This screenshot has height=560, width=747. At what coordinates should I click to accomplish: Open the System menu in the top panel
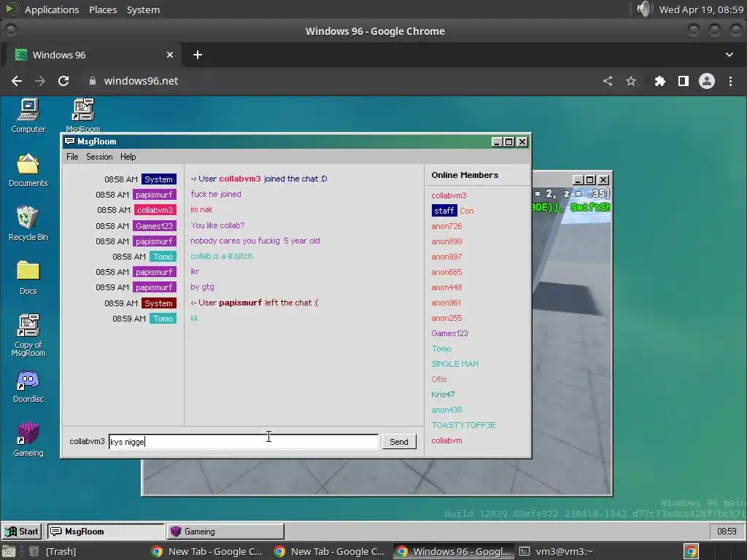[x=143, y=9]
